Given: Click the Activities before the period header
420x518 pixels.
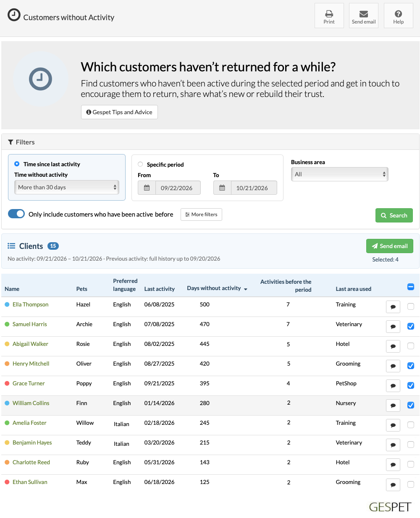Looking at the screenshot, I should (286, 286).
